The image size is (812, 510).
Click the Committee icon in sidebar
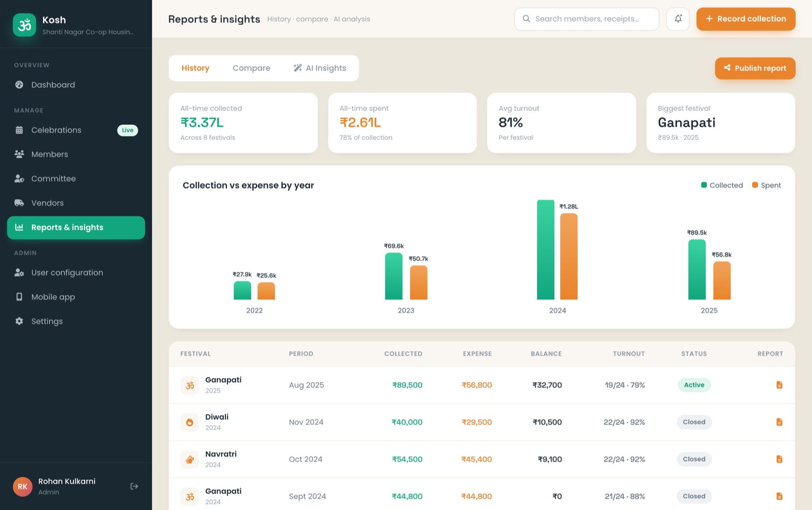pyautogui.click(x=19, y=179)
